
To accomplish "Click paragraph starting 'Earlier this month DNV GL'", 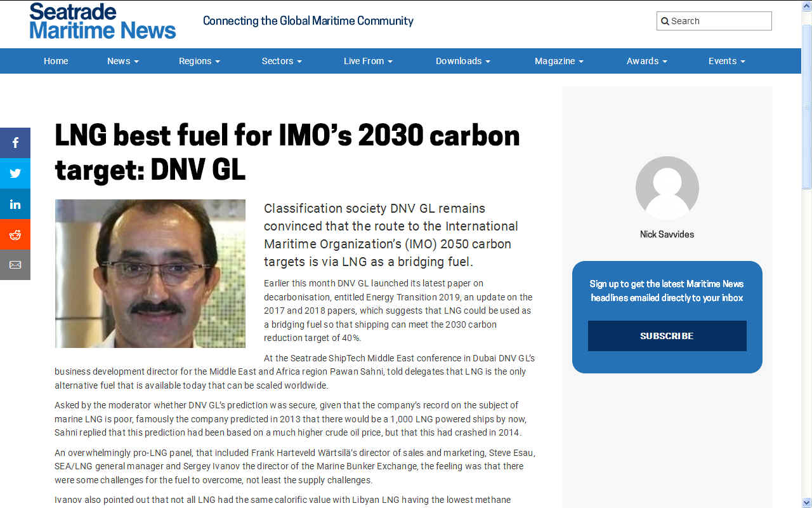I will (398, 311).
